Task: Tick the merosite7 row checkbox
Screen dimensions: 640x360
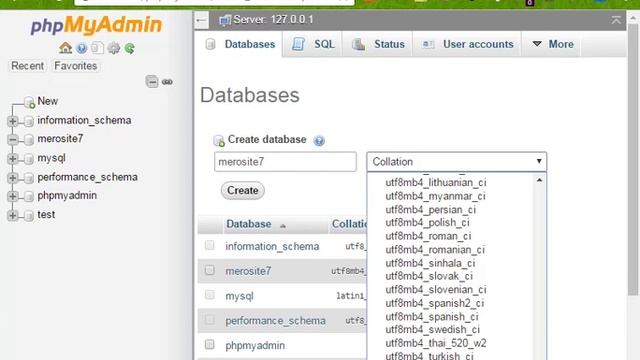Action: tap(209, 270)
